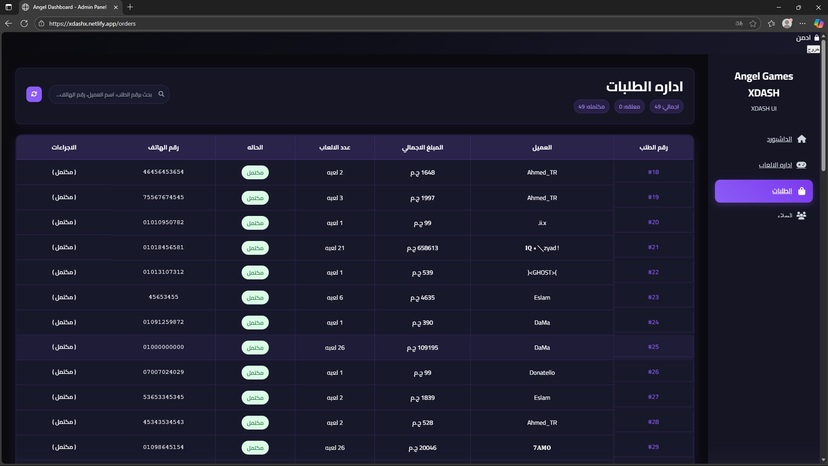The image size is (828, 466).
Task: Click the browser reload page icon
Action: [24, 23]
